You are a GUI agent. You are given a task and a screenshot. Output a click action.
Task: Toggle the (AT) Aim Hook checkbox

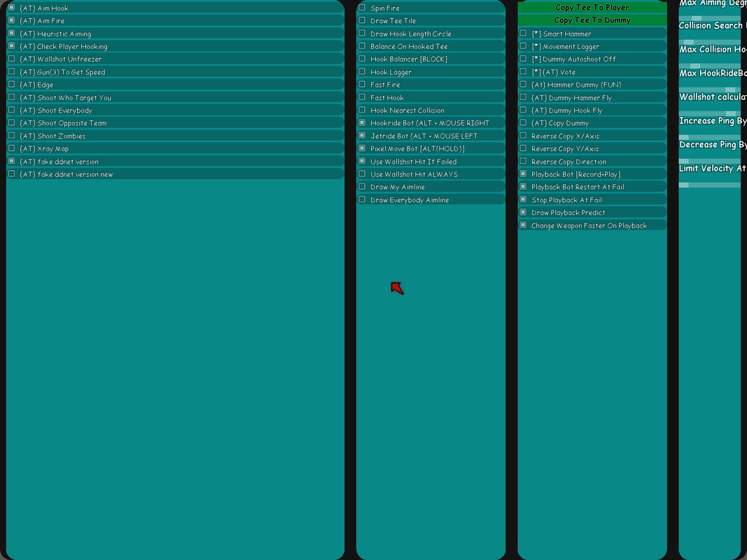click(x=11, y=8)
